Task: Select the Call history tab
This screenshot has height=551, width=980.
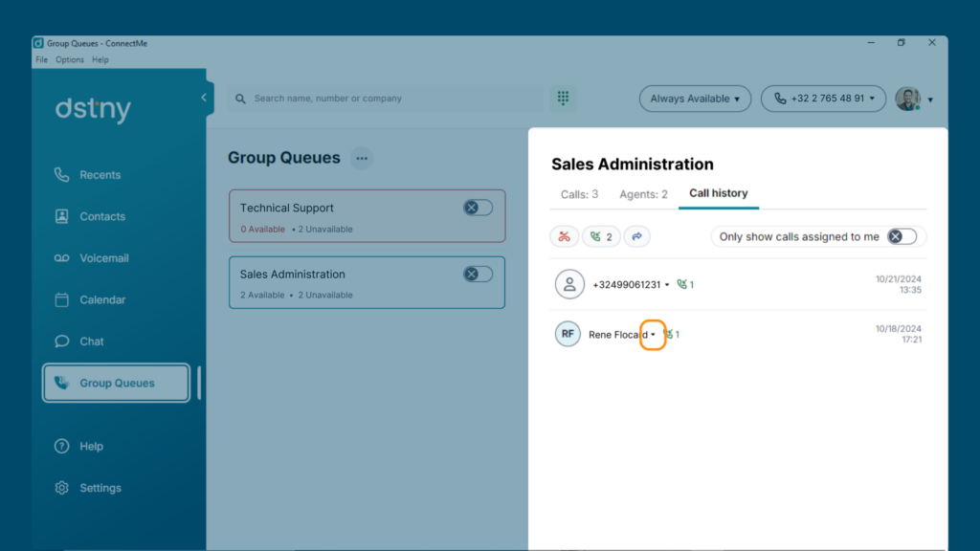Action: [718, 193]
